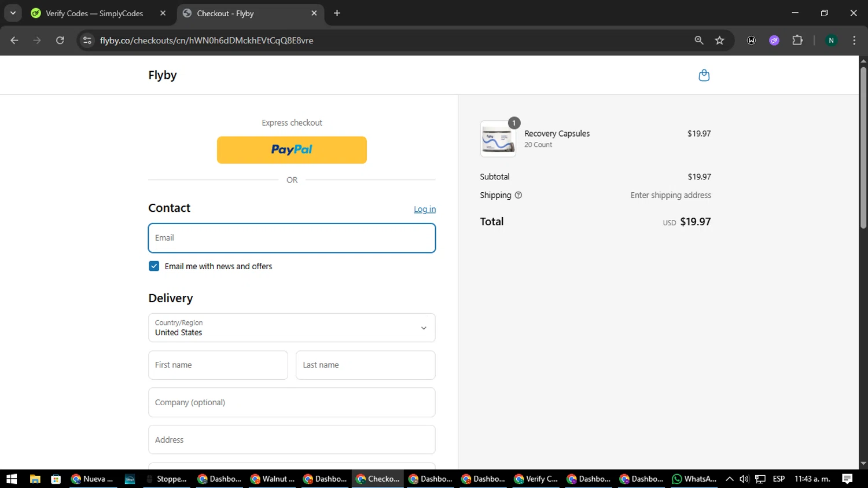
Task: Open the Extensions puzzle icon
Action: click(x=797, y=41)
